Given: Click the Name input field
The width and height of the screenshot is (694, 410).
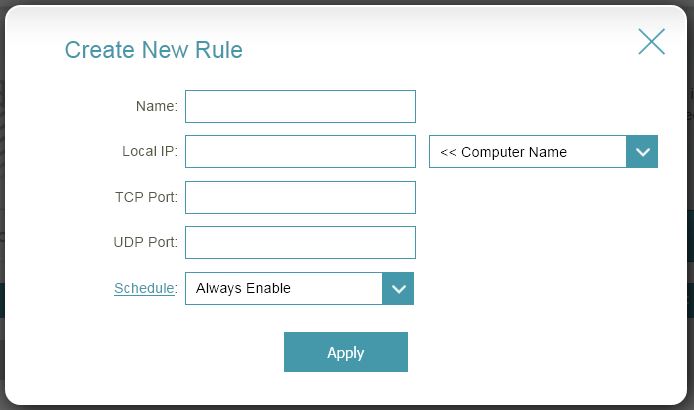Looking at the screenshot, I should pyautogui.click(x=300, y=106).
